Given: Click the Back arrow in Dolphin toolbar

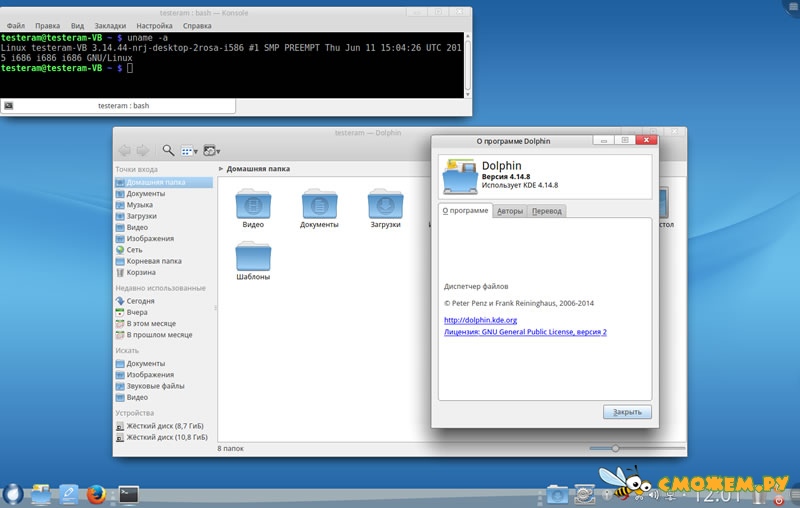Looking at the screenshot, I should tap(124, 150).
